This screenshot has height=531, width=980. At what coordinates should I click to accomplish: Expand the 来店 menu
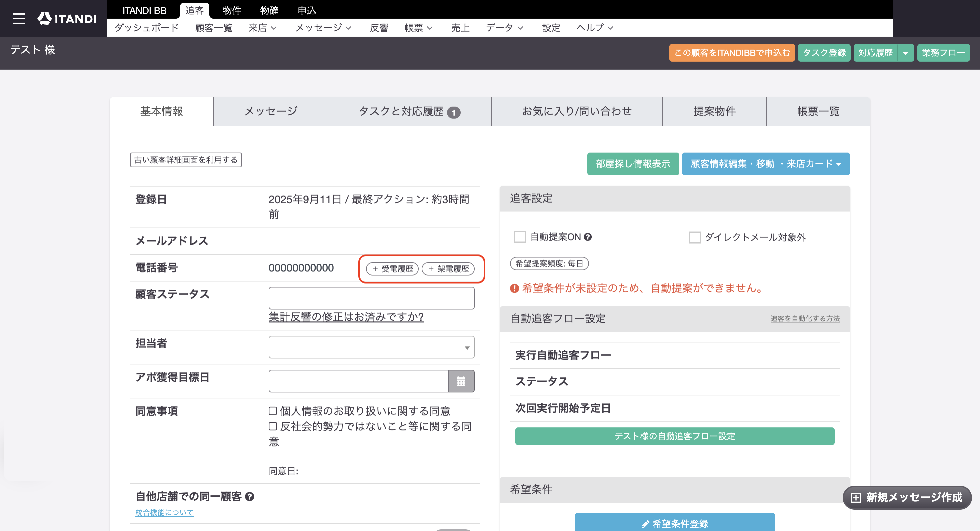pos(263,28)
